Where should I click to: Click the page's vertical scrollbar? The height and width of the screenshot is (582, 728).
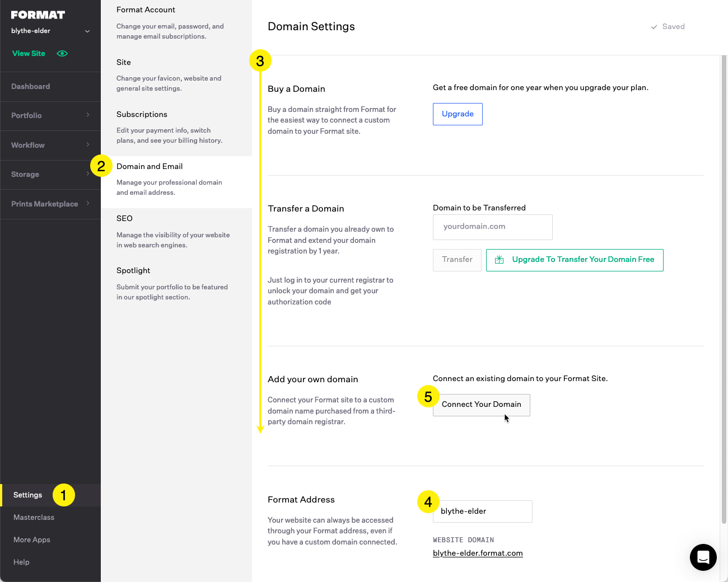click(x=724, y=280)
